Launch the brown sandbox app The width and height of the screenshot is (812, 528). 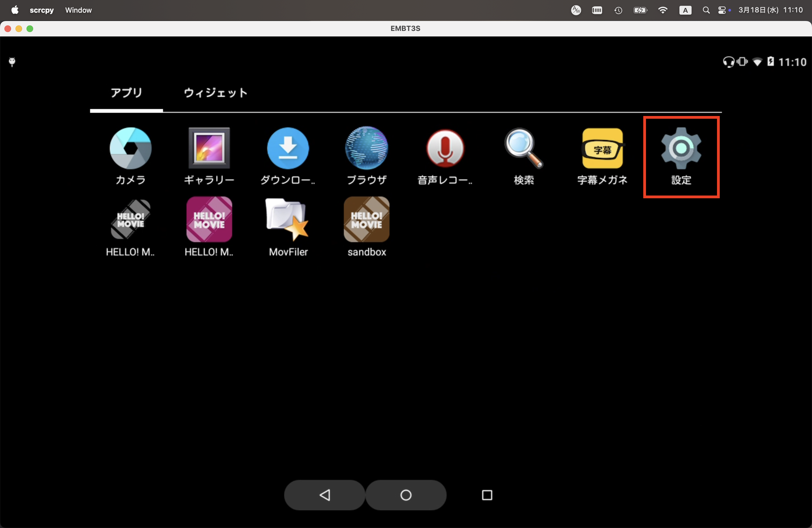[367, 220]
